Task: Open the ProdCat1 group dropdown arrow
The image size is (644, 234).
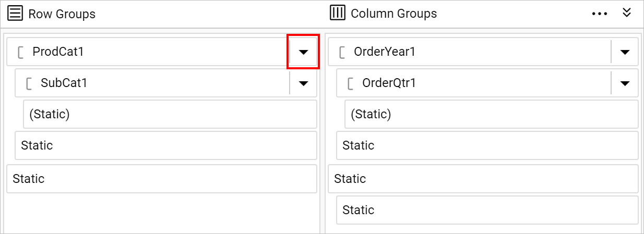Action: coord(303,52)
